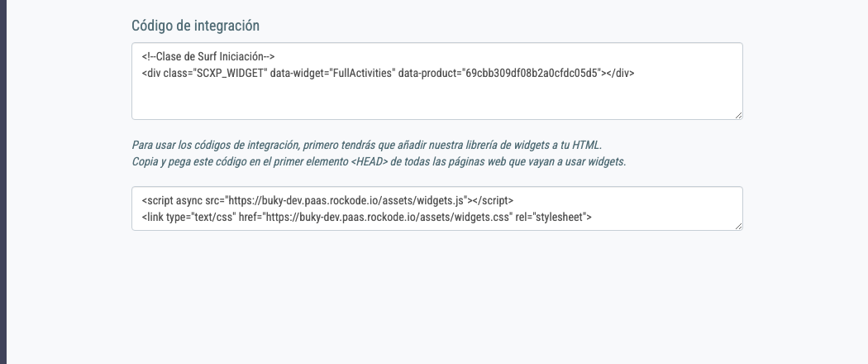Grab resize handle of the integration code textarea
Image resolution: width=868 pixels, height=364 pixels.
[x=738, y=115]
